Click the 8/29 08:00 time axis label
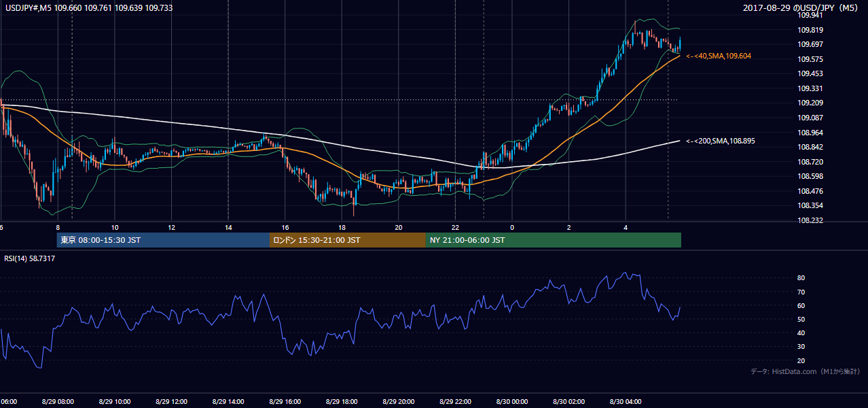868x408 pixels. pos(58,401)
